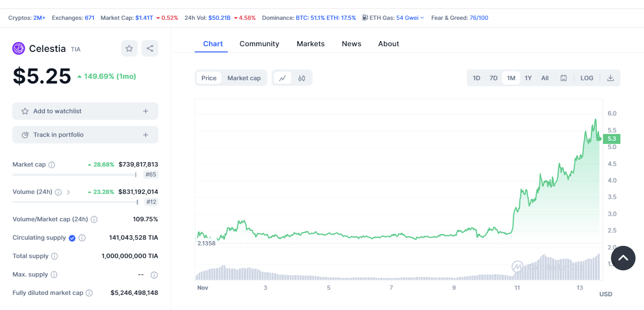Select the line chart view icon

pyautogui.click(x=282, y=78)
